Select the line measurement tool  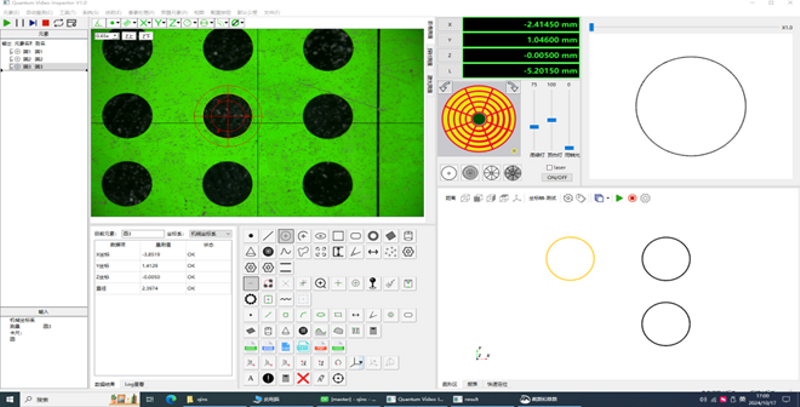(268, 236)
